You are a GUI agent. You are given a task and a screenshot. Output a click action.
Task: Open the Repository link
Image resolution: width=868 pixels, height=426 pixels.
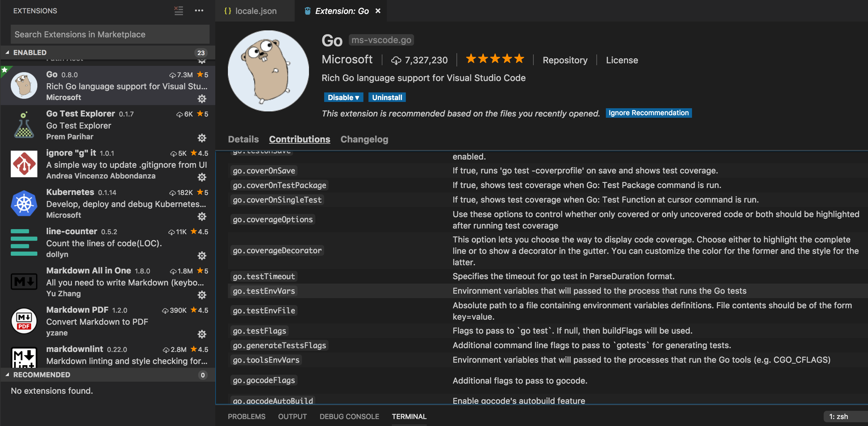pyautogui.click(x=565, y=60)
